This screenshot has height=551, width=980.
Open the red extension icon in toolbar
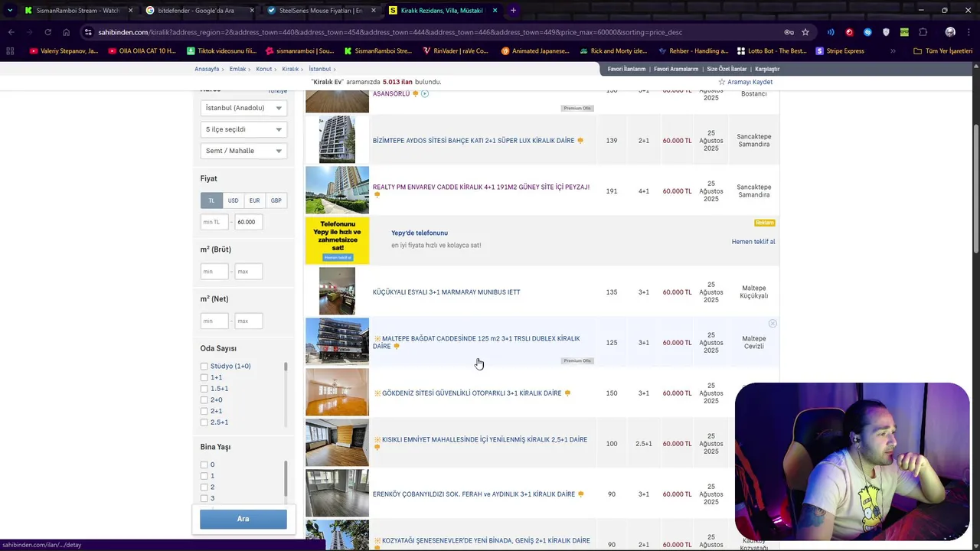click(x=849, y=32)
